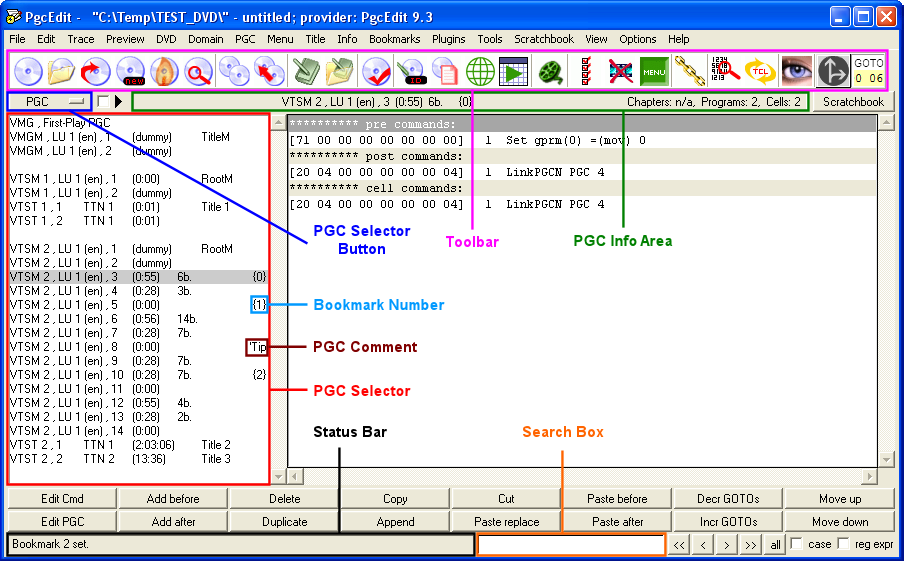The image size is (904, 561).
Task: Click the red checklist toolbar icon
Action: point(586,71)
